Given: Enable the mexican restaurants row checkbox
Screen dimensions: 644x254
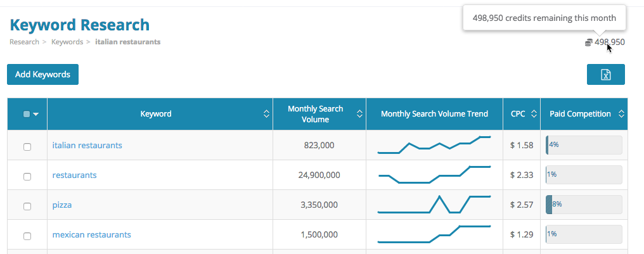Looking at the screenshot, I should click(x=27, y=236).
